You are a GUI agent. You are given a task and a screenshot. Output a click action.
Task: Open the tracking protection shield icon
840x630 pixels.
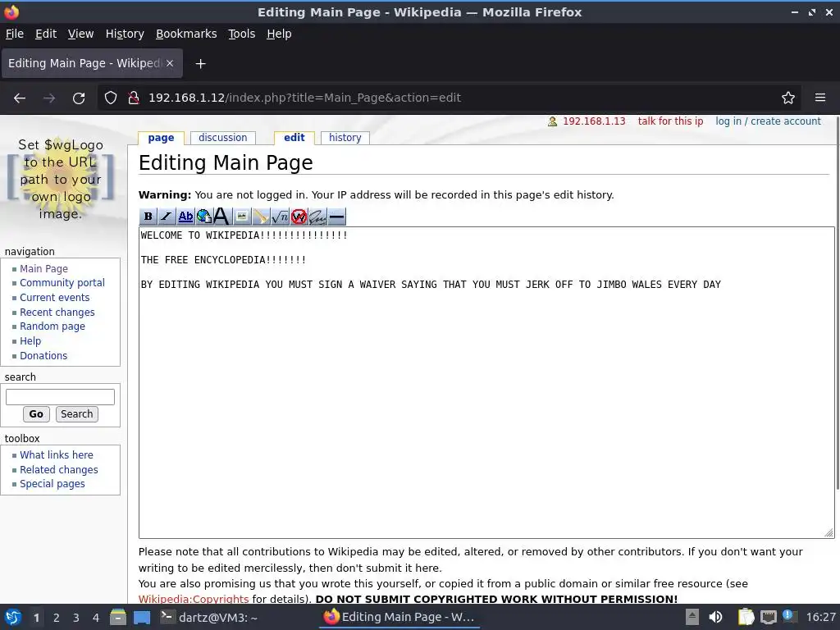[111, 98]
